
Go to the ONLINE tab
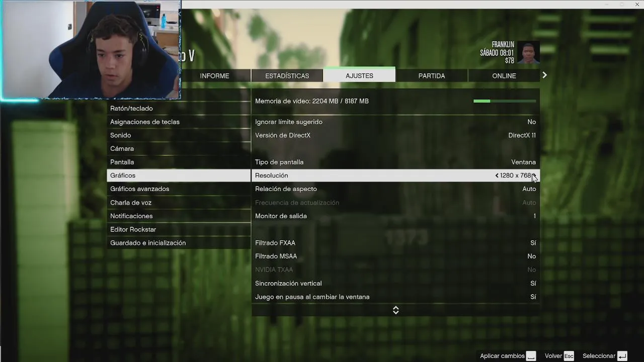pos(504,75)
